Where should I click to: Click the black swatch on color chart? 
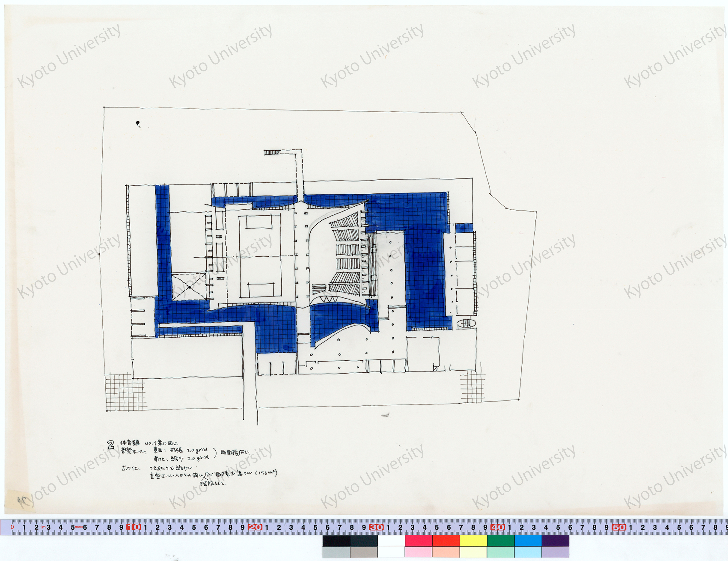pyautogui.click(x=336, y=541)
